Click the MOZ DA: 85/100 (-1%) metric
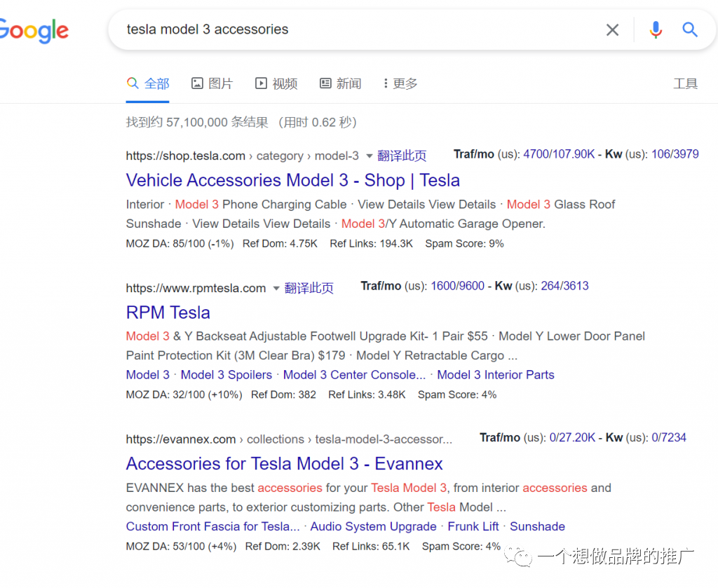718x588 pixels. (x=179, y=244)
